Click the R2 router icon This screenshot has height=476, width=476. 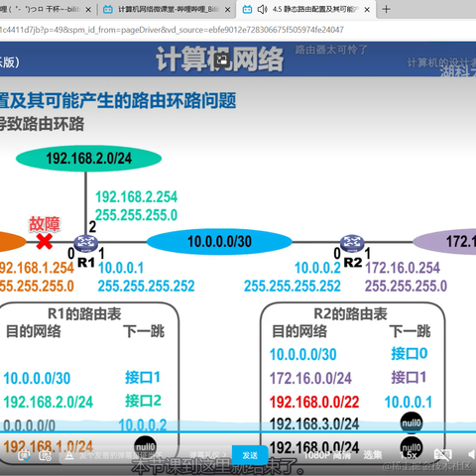(352, 243)
